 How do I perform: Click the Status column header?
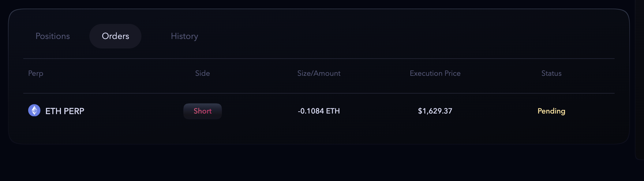(551, 73)
